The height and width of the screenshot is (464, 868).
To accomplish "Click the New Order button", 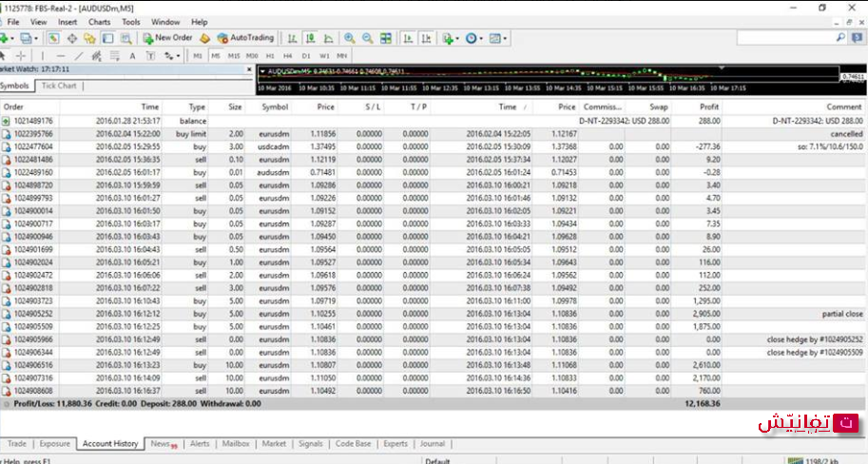I will pyautogui.click(x=167, y=38).
